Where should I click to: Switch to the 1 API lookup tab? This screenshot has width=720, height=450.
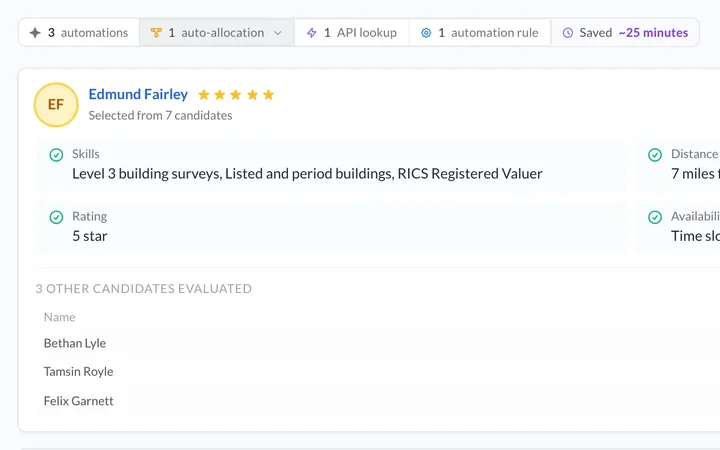click(352, 33)
